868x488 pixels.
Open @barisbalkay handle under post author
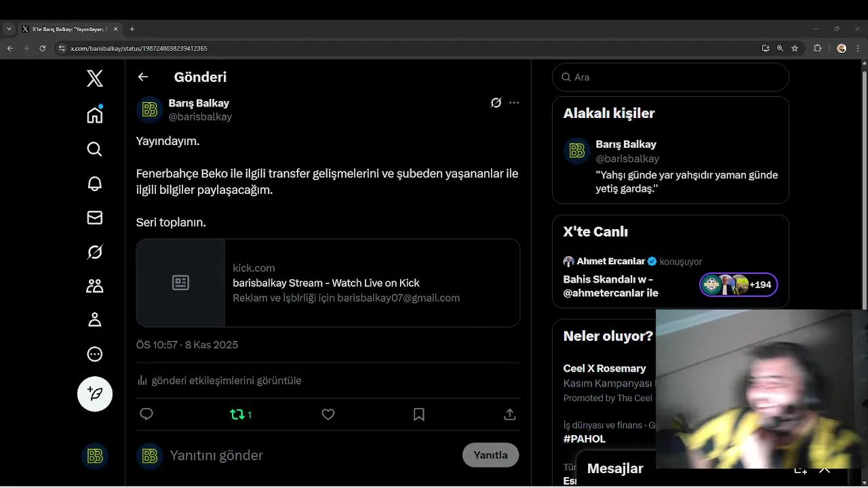tap(200, 117)
